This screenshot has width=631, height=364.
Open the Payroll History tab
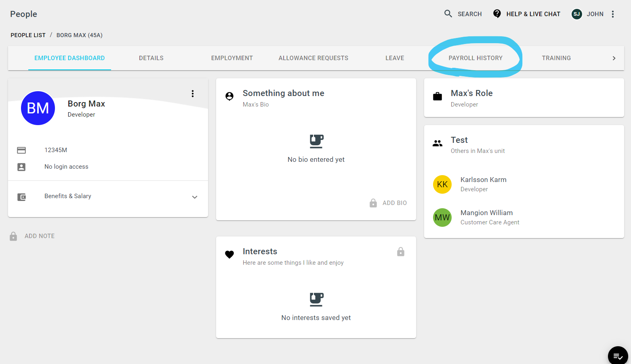(x=475, y=58)
